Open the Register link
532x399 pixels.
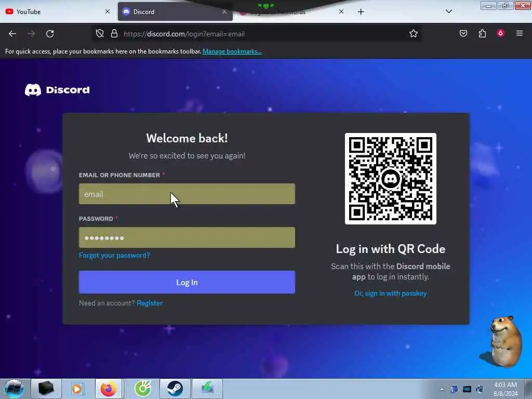(x=150, y=303)
